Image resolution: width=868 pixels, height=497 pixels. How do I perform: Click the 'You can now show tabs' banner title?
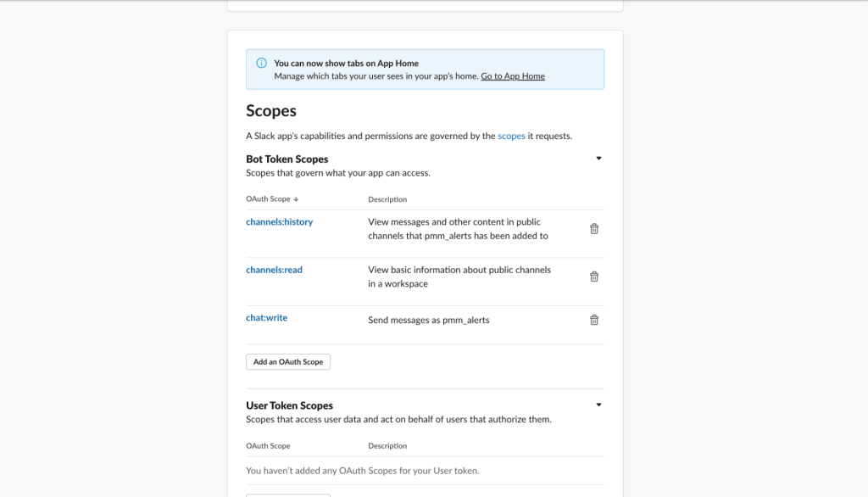(x=346, y=64)
